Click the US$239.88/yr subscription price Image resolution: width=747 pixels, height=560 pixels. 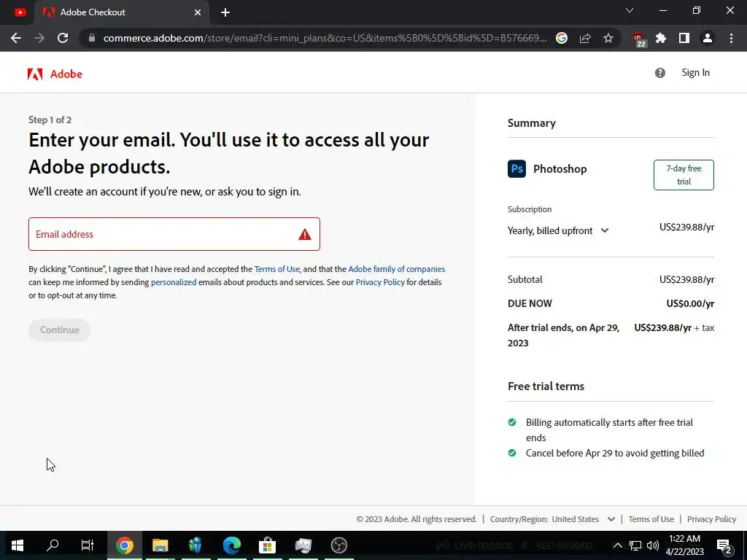click(x=686, y=227)
